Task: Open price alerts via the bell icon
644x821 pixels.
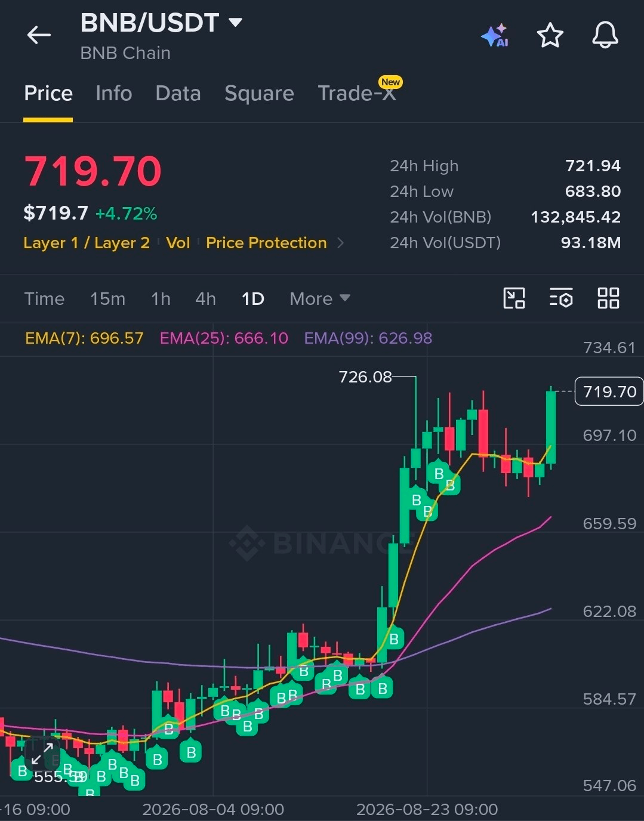Action: point(605,35)
